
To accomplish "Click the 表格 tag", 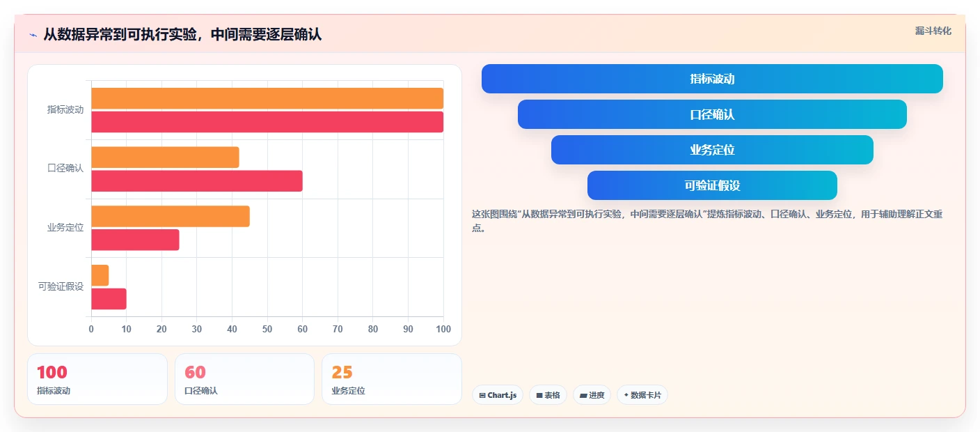I will (548, 395).
